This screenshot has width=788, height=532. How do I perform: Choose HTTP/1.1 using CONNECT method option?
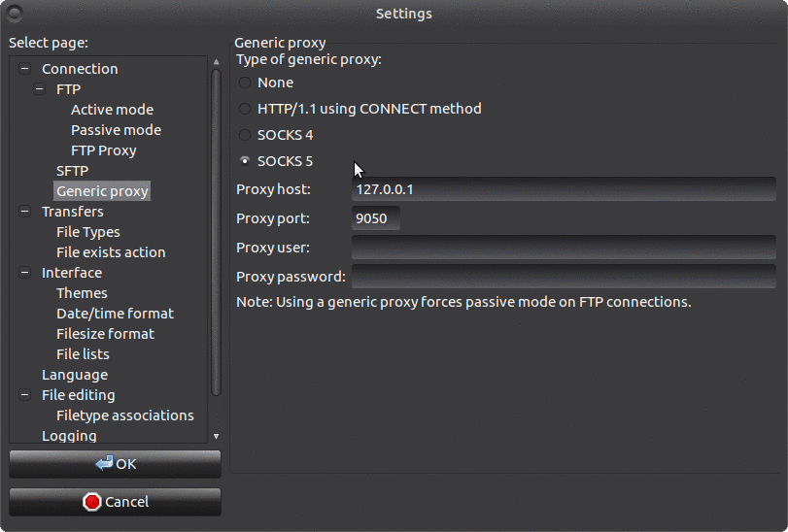coord(245,109)
